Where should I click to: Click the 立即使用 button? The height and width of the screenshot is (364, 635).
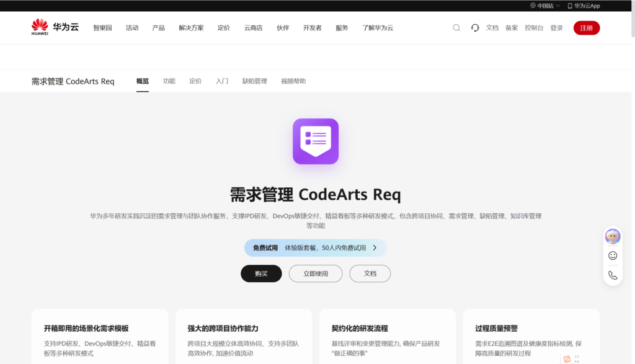(x=316, y=273)
